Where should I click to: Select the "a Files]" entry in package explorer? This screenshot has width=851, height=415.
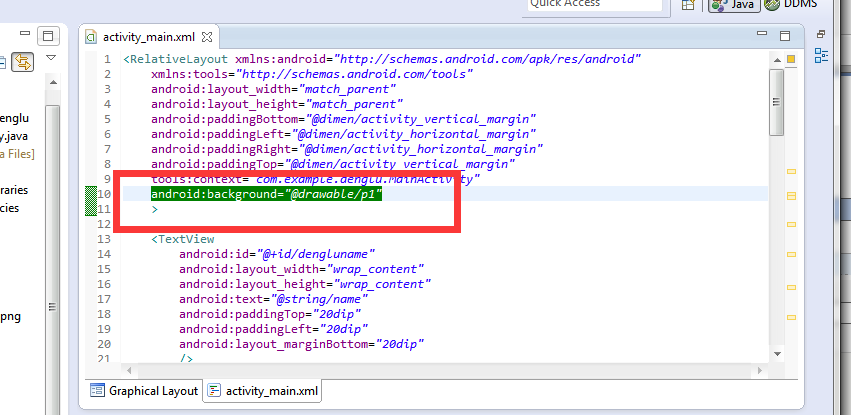[x=17, y=154]
